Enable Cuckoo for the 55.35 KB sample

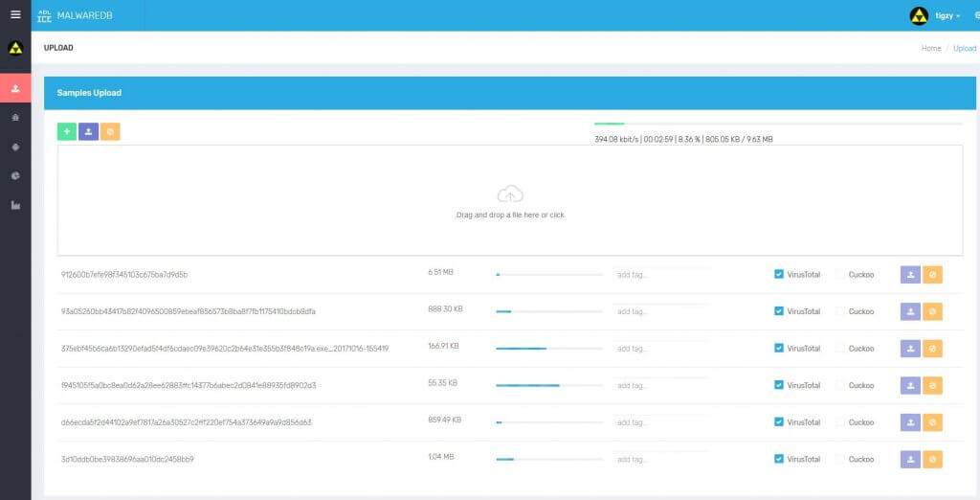(x=840, y=385)
